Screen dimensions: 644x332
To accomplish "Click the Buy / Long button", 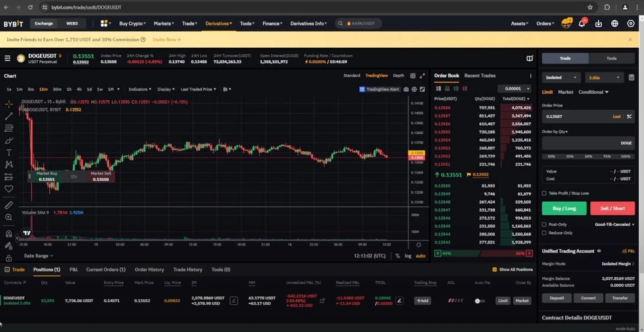I will click(564, 208).
